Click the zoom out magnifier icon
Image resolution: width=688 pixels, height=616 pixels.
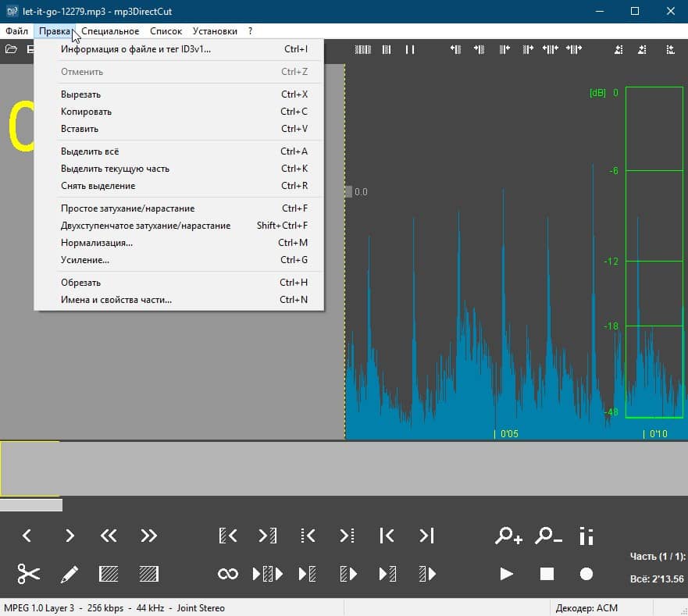[548, 536]
